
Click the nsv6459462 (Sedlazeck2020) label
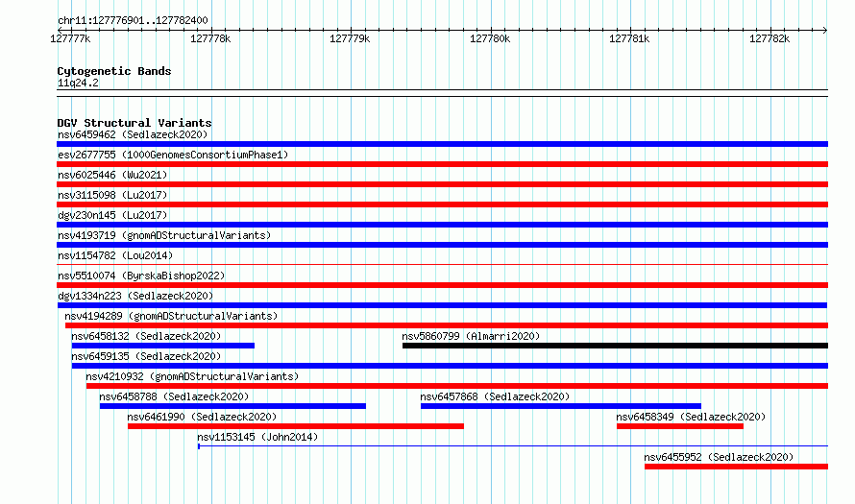[x=133, y=134]
